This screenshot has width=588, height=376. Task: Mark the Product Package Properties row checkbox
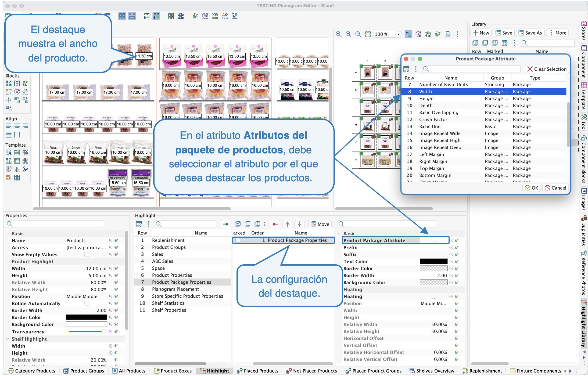point(238,240)
